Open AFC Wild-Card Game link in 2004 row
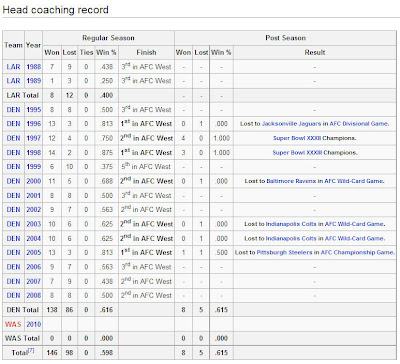This screenshot has width=400, height=364. click(x=355, y=239)
